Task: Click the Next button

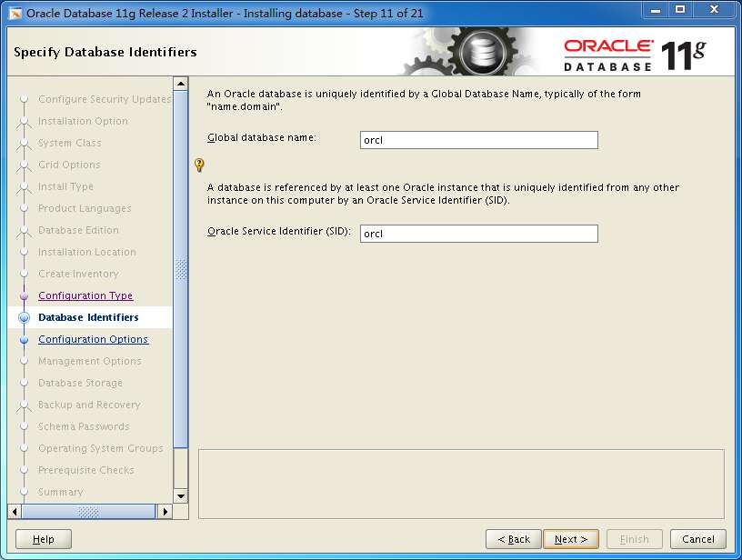Action: [x=571, y=539]
